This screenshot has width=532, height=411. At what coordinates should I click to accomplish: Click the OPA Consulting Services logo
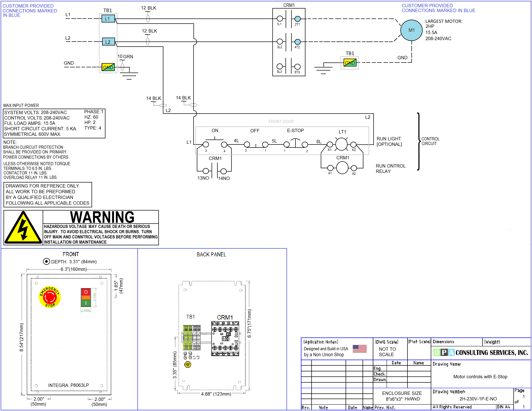[481, 352]
